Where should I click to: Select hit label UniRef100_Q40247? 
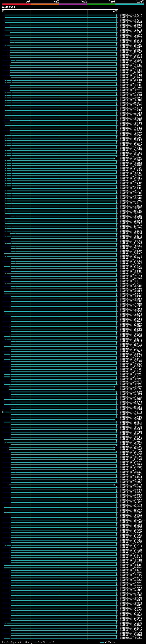tap(131, 263)
